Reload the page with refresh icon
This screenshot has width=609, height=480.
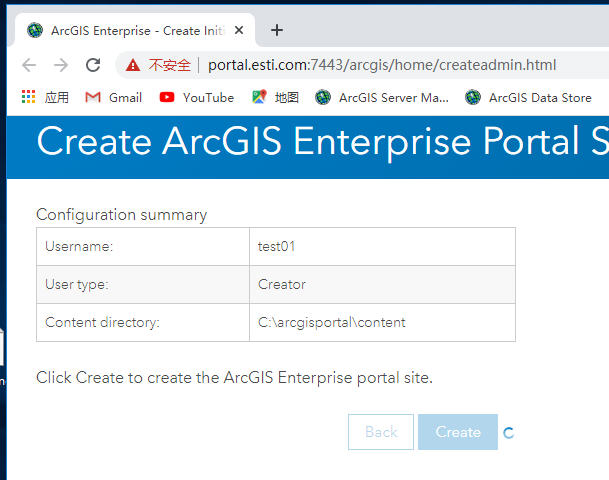click(93, 65)
